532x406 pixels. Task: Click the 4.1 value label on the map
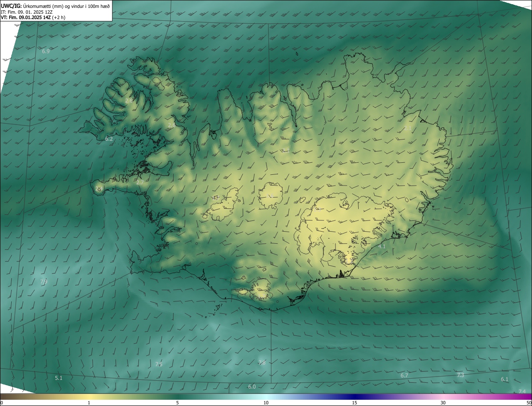[x=382, y=246]
